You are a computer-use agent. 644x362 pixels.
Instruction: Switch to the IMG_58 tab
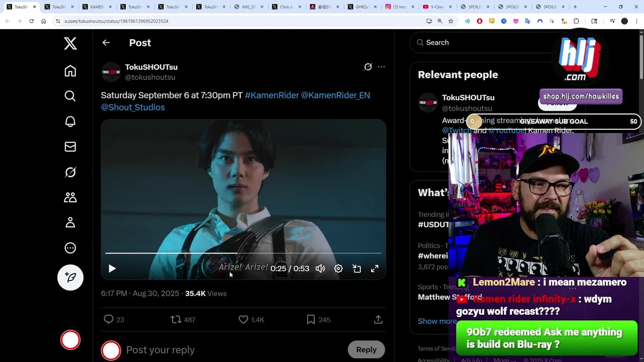click(x=250, y=7)
